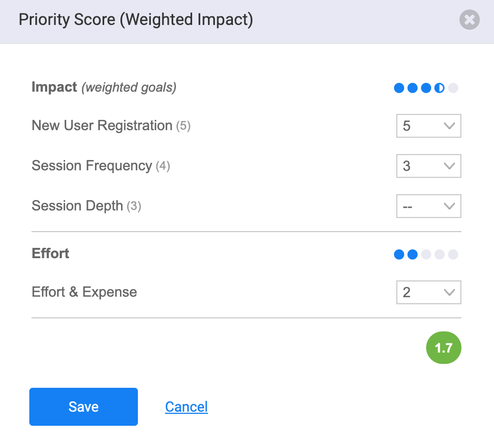Click the green 1.7 score badge

tap(444, 348)
